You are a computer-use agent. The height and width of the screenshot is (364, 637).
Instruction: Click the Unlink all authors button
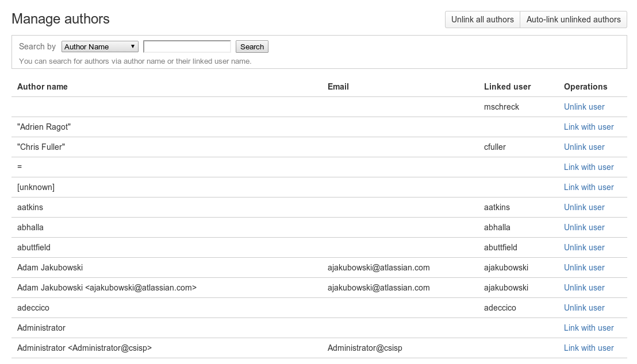pyautogui.click(x=482, y=20)
